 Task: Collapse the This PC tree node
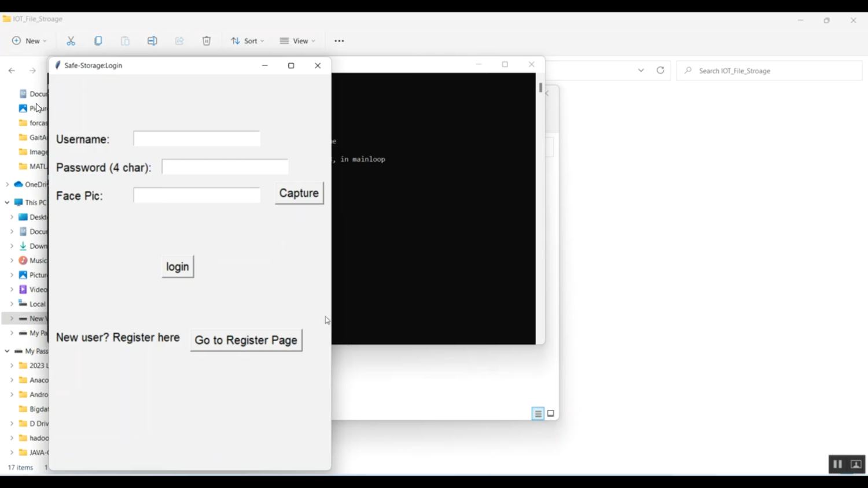(7, 202)
